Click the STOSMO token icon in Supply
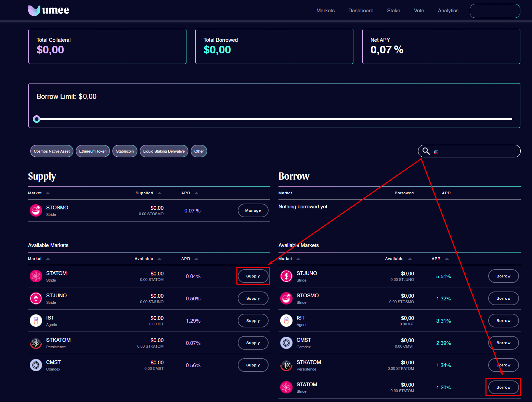 pos(36,210)
